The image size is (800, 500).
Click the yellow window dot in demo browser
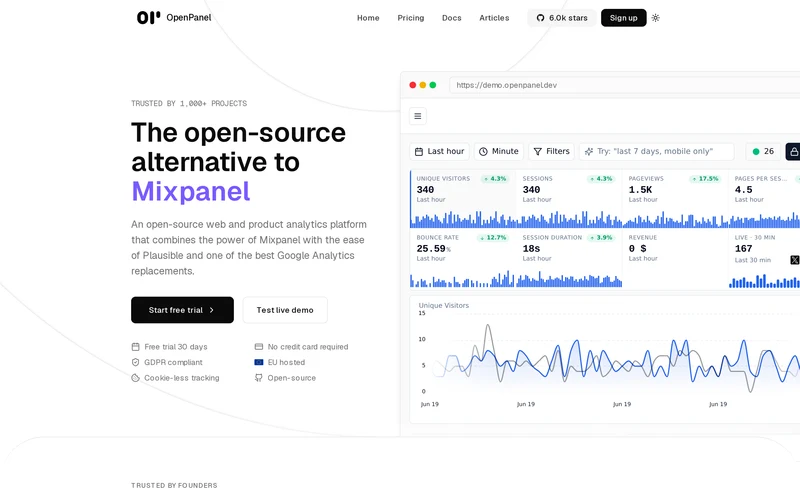pos(422,85)
